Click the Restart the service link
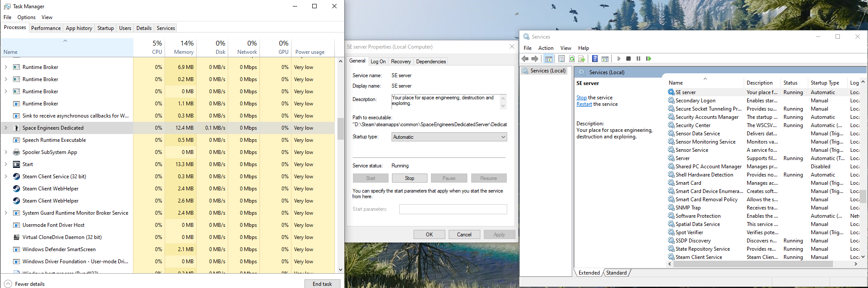 [584, 104]
